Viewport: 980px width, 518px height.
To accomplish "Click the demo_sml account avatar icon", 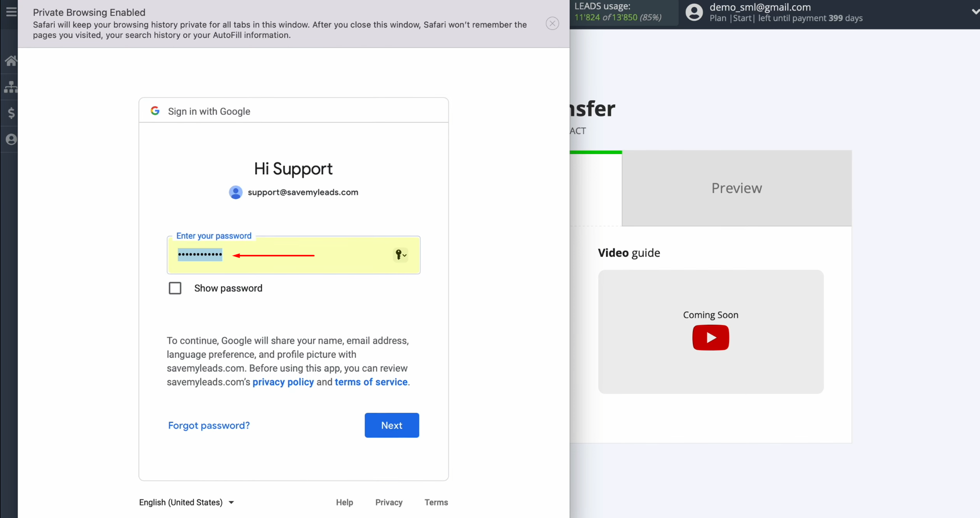I will click(x=694, y=12).
